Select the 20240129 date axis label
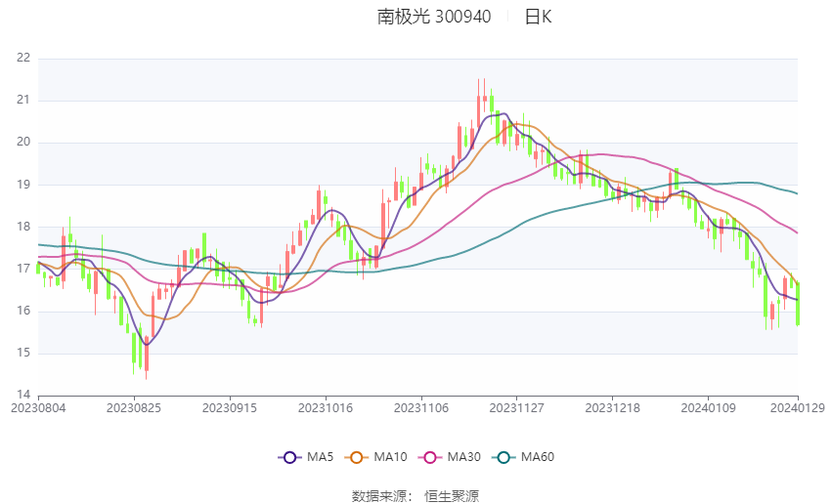 point(798,408)
